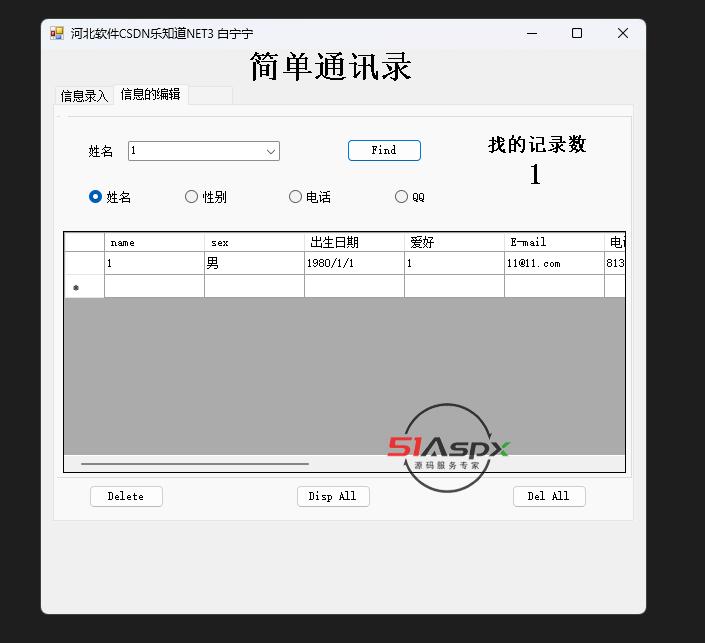Click the 爱好 column header
Screen dimensions: 705x643
point(454,242)
